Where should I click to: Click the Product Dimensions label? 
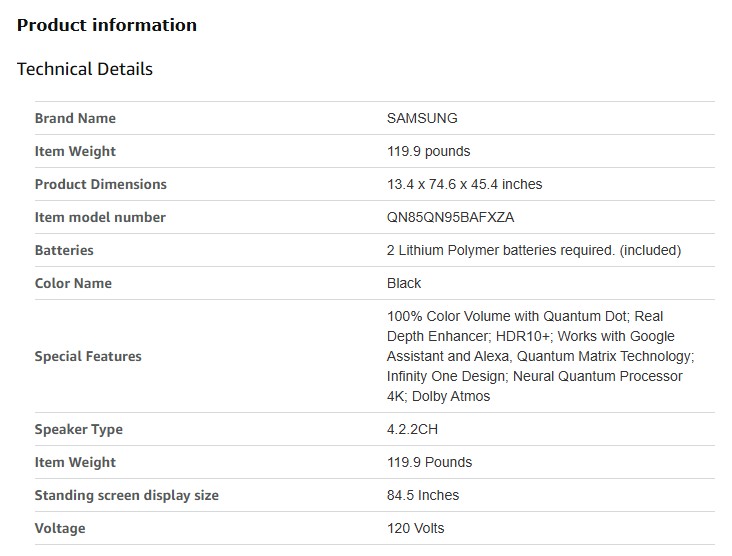click(x=100, y=184)
